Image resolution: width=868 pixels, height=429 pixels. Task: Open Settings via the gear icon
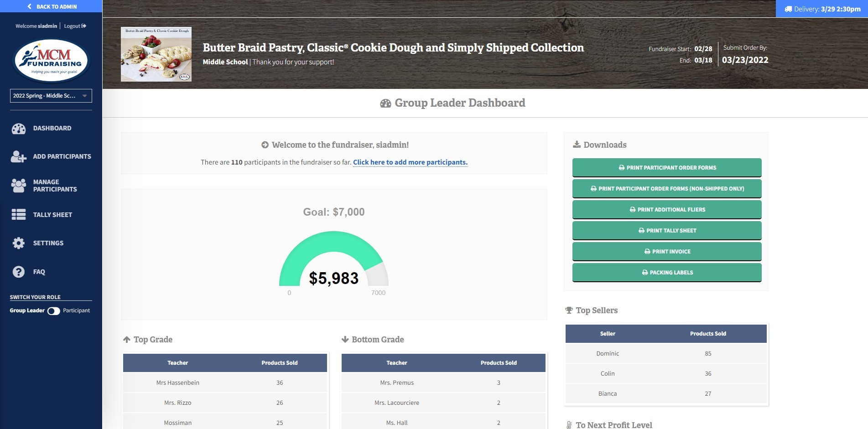[x=19, y=243]
